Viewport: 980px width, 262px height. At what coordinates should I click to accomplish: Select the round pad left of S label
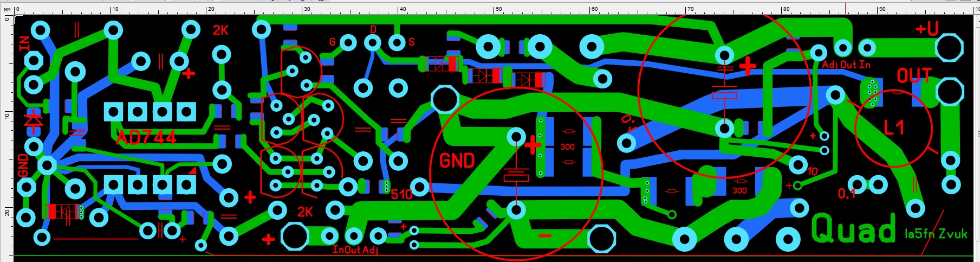click(397, 42)
